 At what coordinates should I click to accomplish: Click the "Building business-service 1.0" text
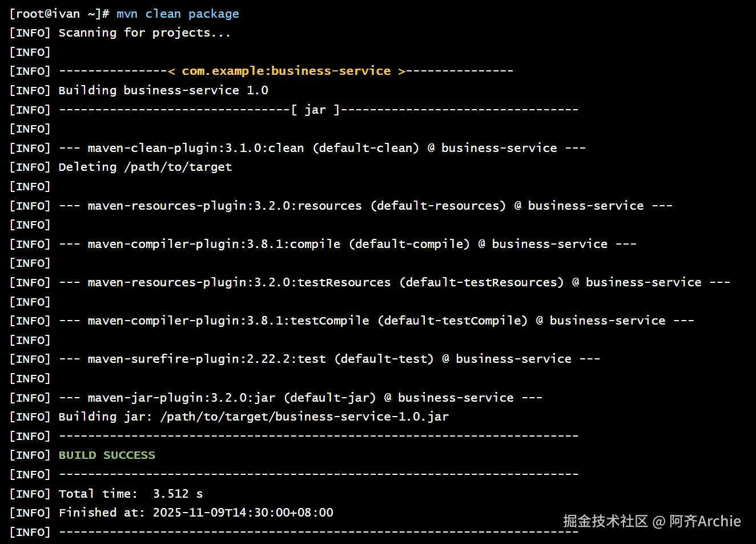click(163, 90)
